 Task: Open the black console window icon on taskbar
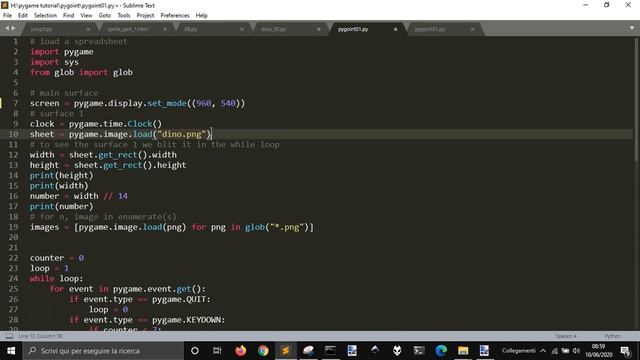coord(330,351)
